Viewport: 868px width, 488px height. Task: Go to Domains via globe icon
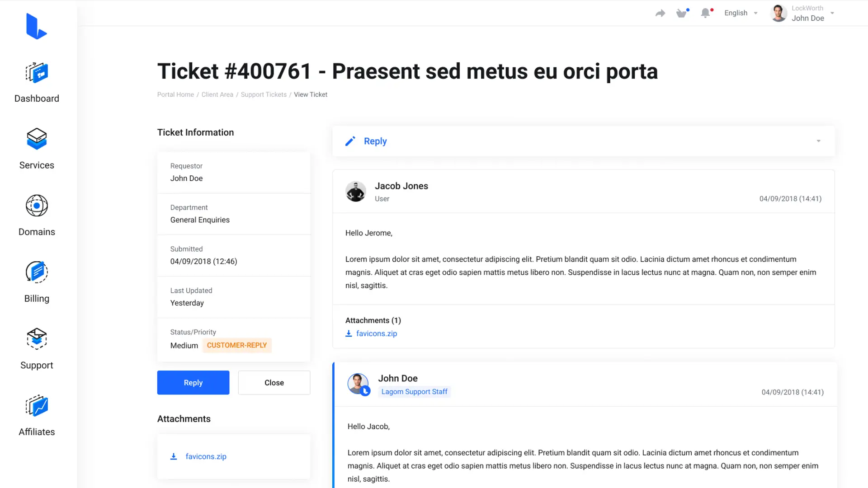[x=37, y=206]
